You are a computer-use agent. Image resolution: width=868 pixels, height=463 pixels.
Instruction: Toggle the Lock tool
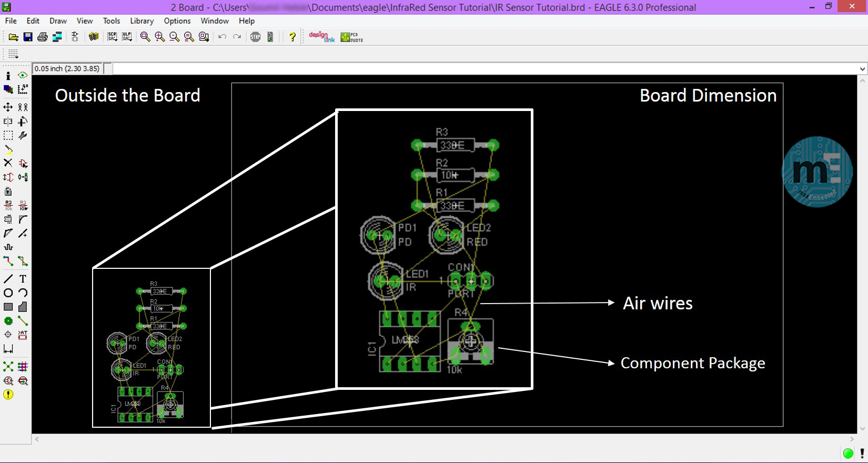(x=8, y=192)
